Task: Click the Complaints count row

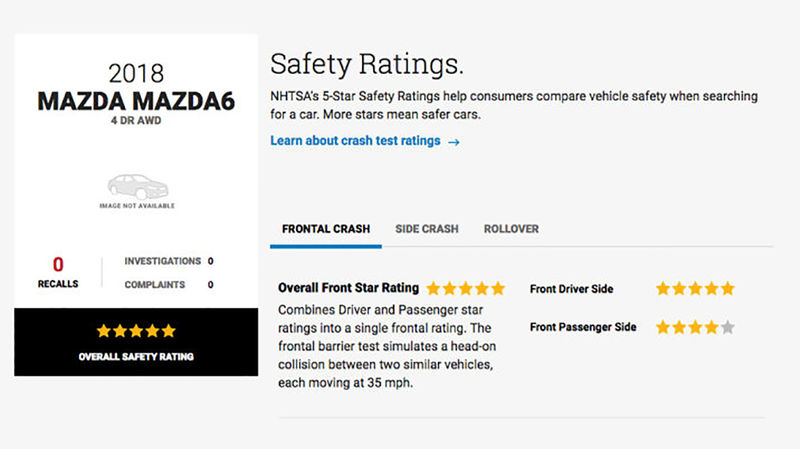Action: pos(168,285)
